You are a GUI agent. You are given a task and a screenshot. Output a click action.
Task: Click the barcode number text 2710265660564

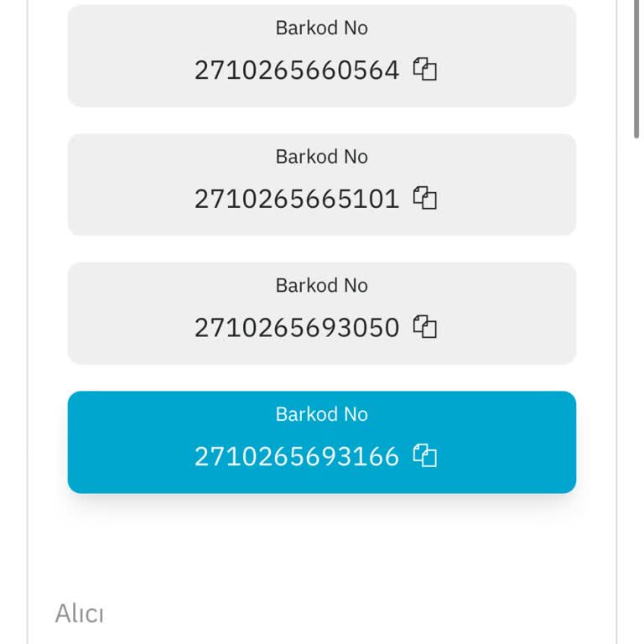tap(297, 70)
